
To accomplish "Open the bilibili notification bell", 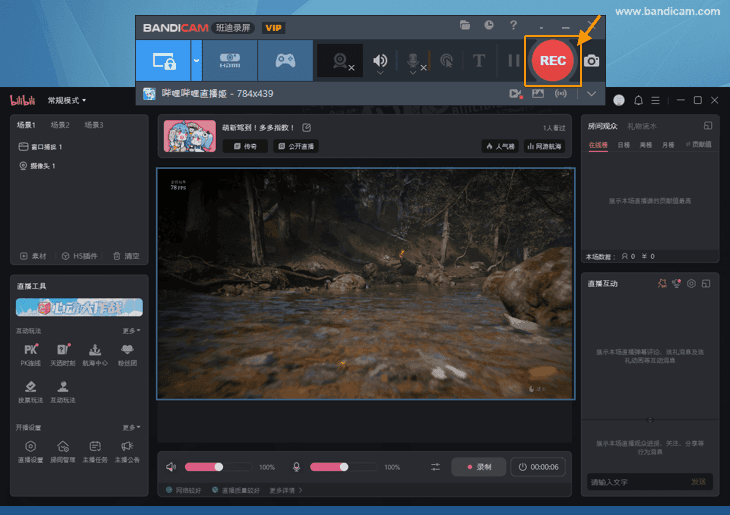I will coord(639,100).
